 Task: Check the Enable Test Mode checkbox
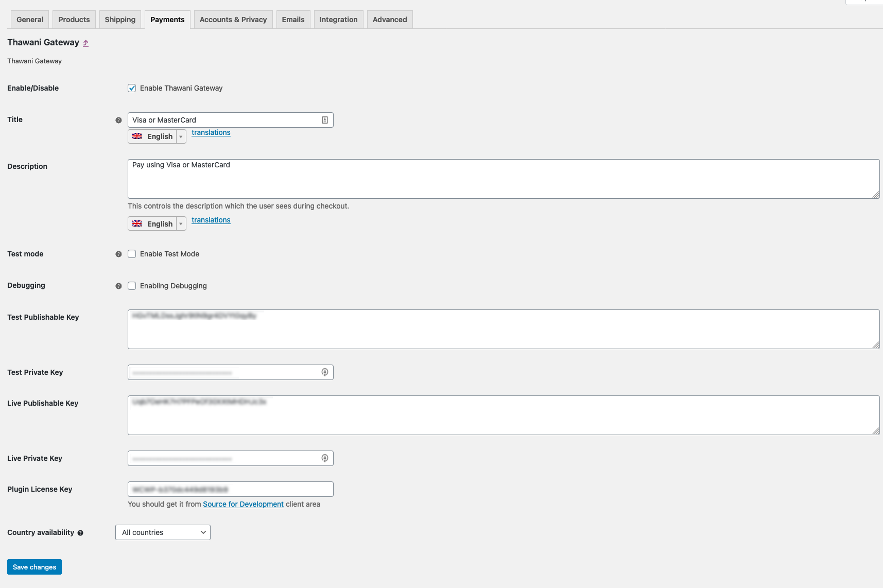click(x=132, y=254)
